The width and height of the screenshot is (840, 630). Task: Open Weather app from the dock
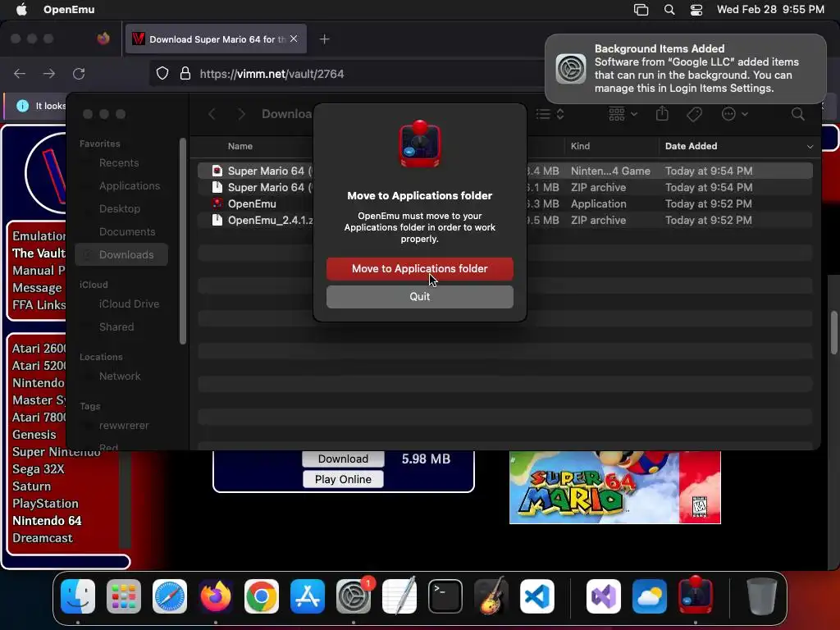650,596
